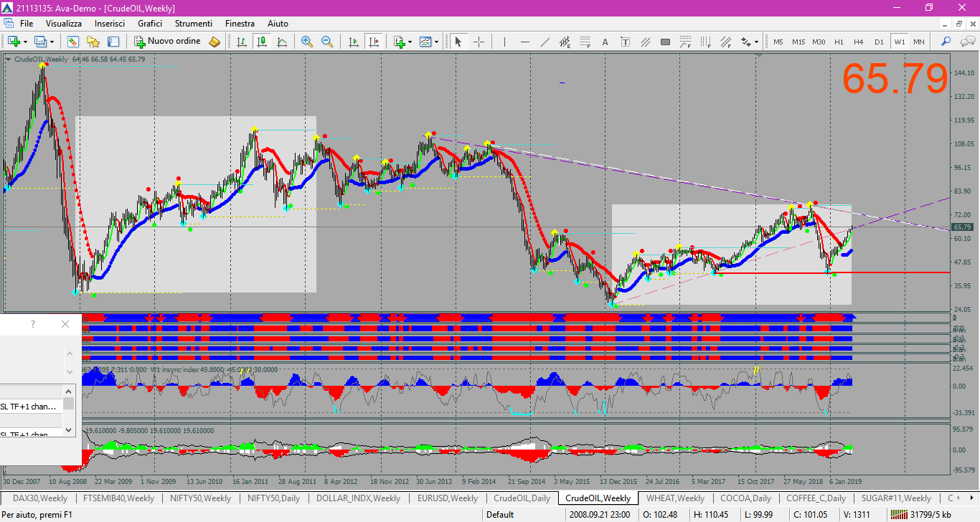Open the Grafici menu
Viewport: 980px width, 522px height.
[x=150, y=24]
